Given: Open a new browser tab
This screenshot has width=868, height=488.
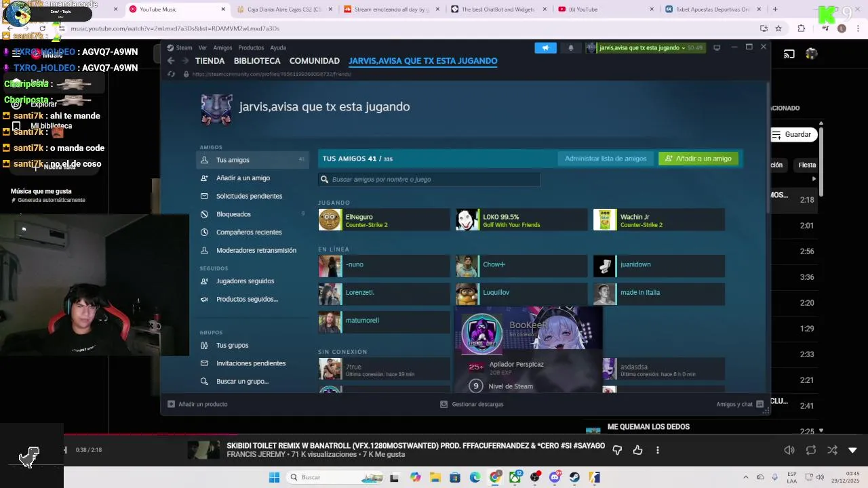Looking at the screenshot, I should point(775,9).
